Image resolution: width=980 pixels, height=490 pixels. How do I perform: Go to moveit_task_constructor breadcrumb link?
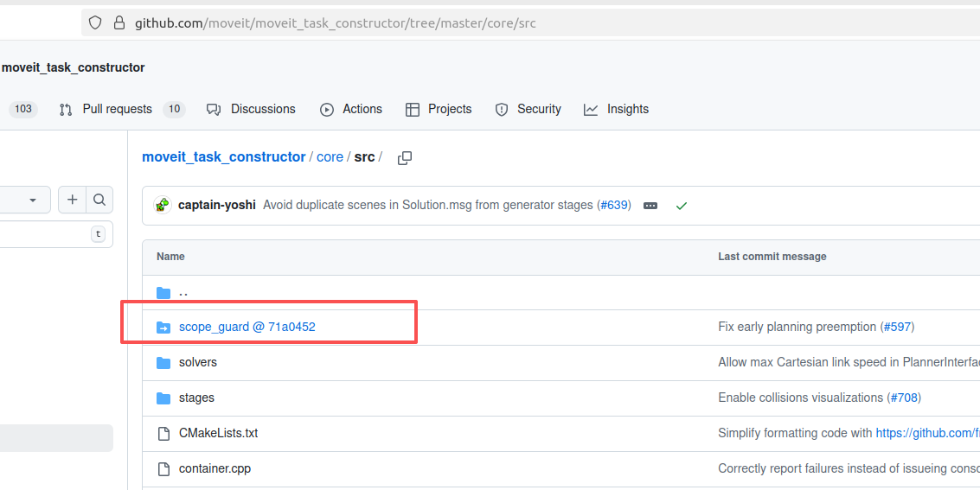[x=224, y=157]
